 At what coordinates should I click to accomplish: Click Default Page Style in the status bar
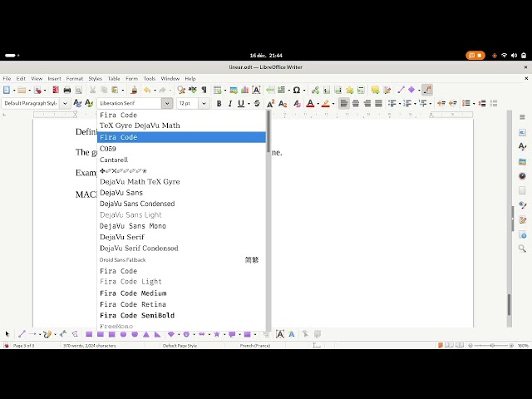coord(180,346)
